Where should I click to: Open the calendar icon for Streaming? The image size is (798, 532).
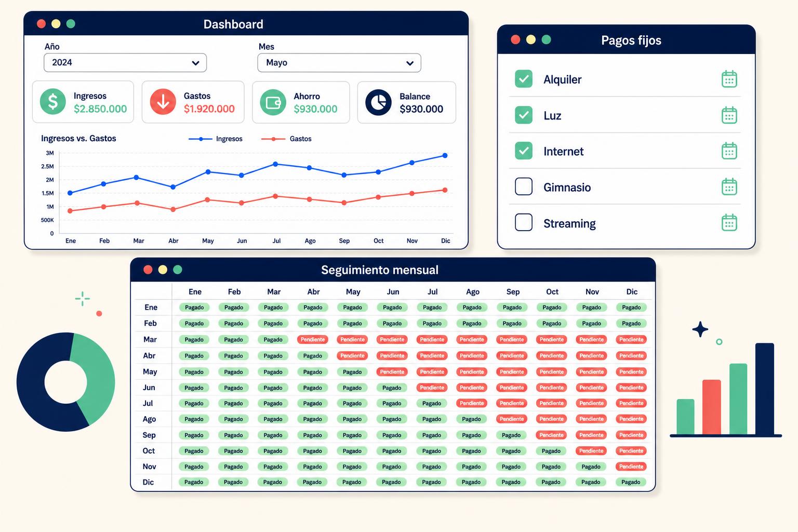click(729, 222)
